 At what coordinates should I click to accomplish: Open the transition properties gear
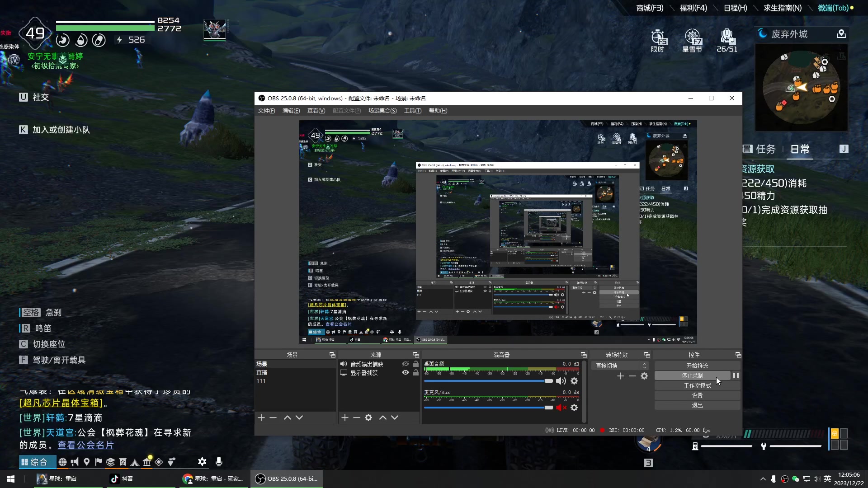(644, 376)
